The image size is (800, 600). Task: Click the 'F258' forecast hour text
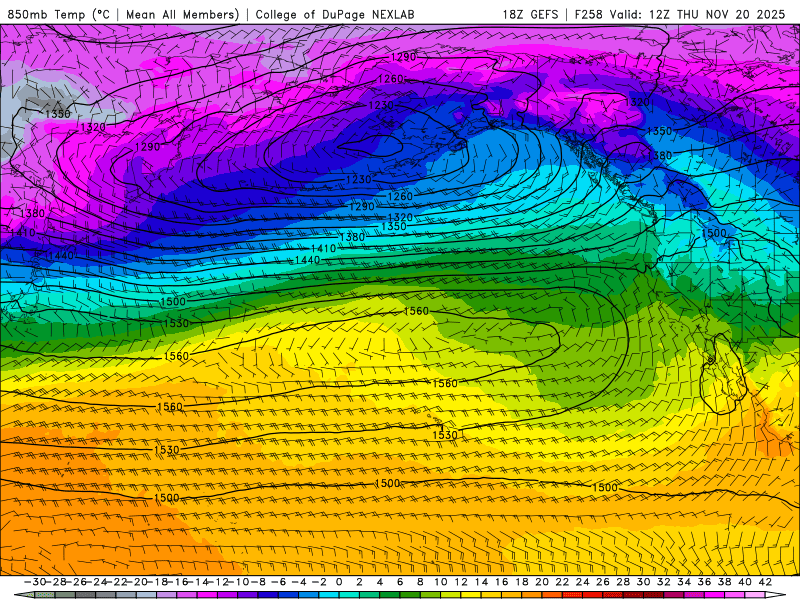pyautogui.click(x=588, y=14)
